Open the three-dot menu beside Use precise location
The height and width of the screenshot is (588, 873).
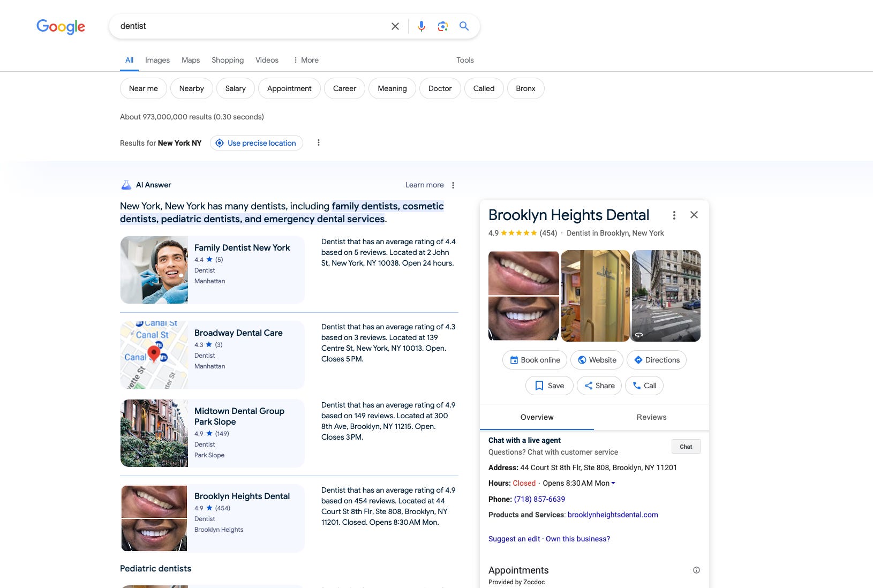[319, 143]
